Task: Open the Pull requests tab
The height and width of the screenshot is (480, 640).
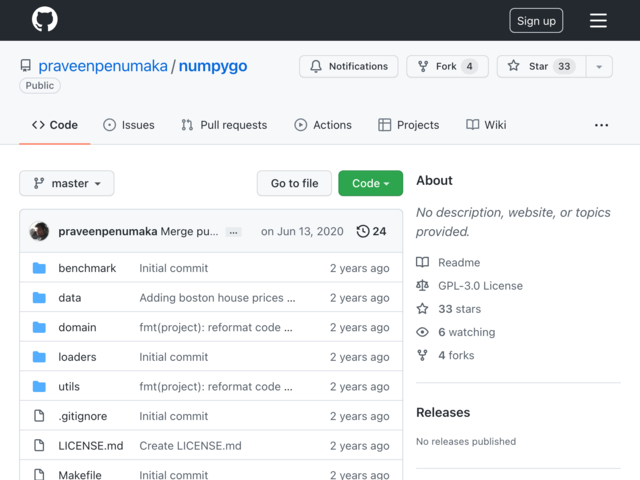Action: [224, 125]
